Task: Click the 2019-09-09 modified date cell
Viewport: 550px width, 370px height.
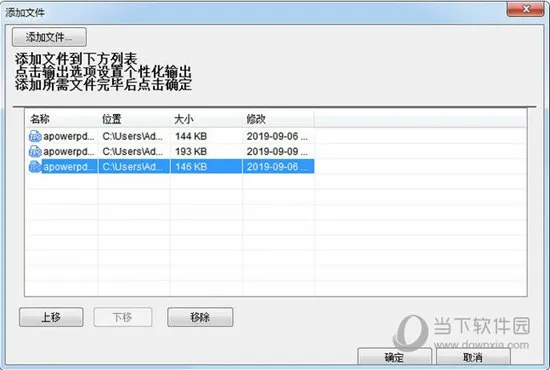Action: pyautogui.click(x=277, y=152)
